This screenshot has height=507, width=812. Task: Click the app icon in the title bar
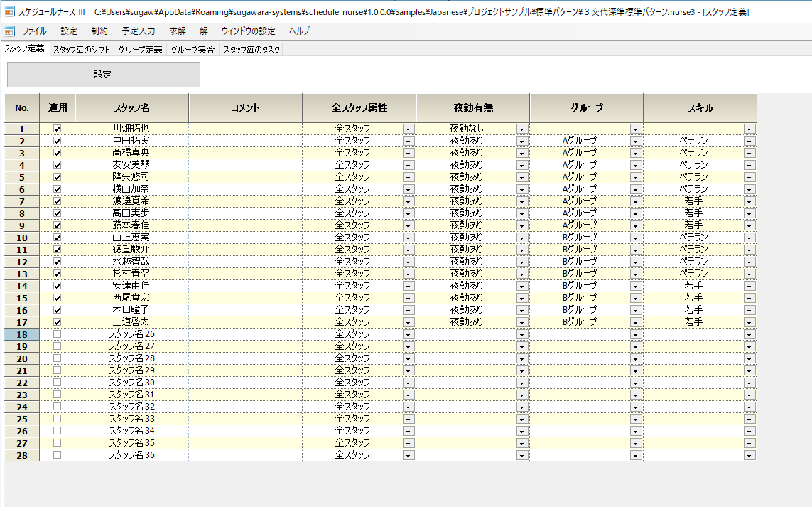[x=9, y=11]
